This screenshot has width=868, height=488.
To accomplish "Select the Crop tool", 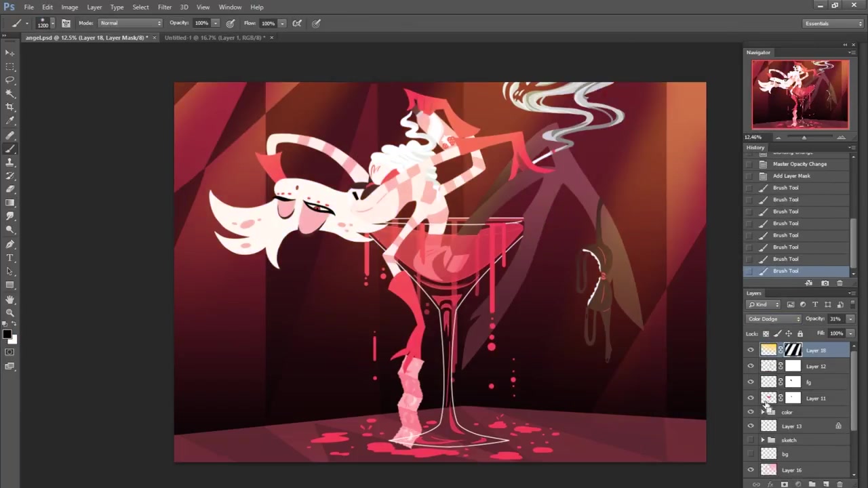I will 9,107.
